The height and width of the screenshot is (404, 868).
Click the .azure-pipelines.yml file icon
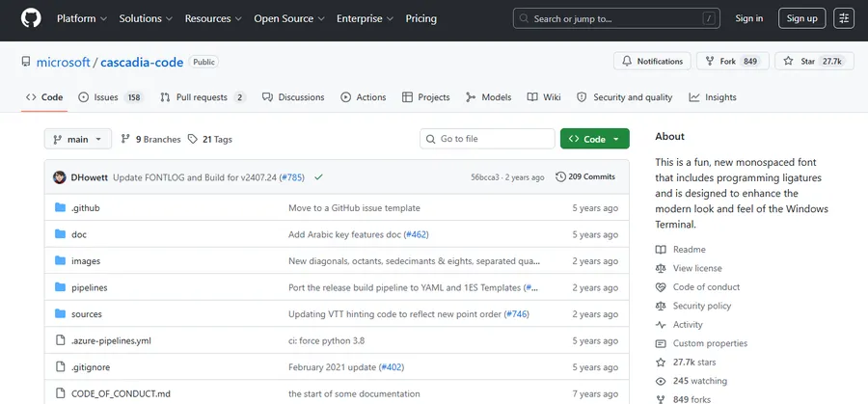tap(61, 340)
